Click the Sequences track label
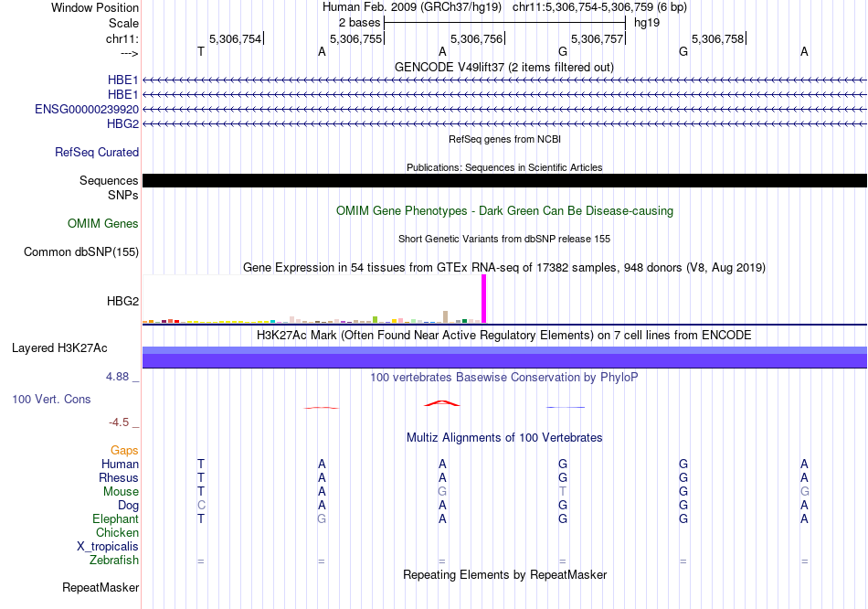868x609 pixels. (x=109, y=181)
